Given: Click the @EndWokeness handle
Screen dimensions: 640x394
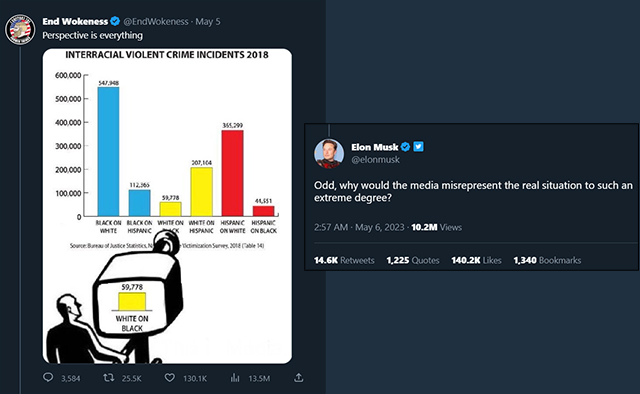Looking at the screenshot, I should [156, 22].
